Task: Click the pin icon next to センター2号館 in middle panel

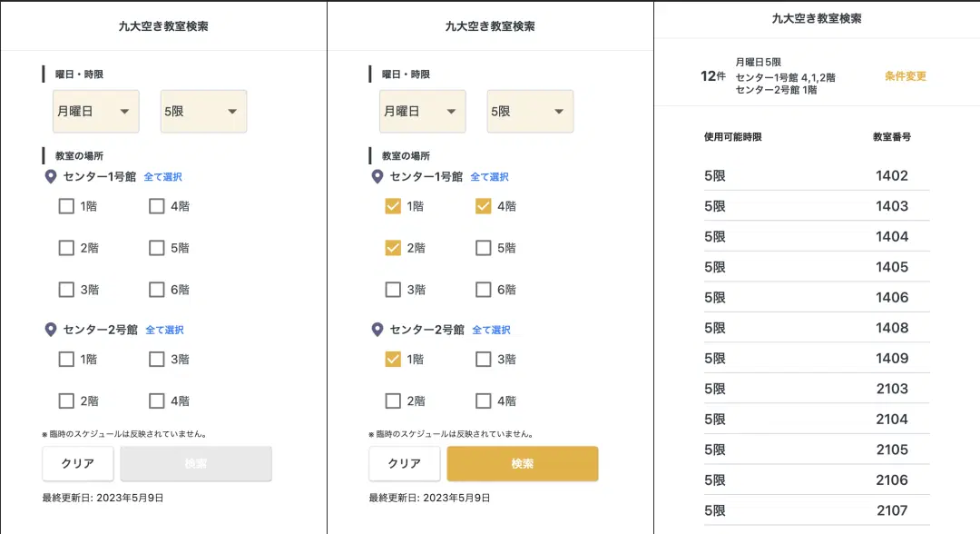Action: pyautogui.click(x=377, y=330)
